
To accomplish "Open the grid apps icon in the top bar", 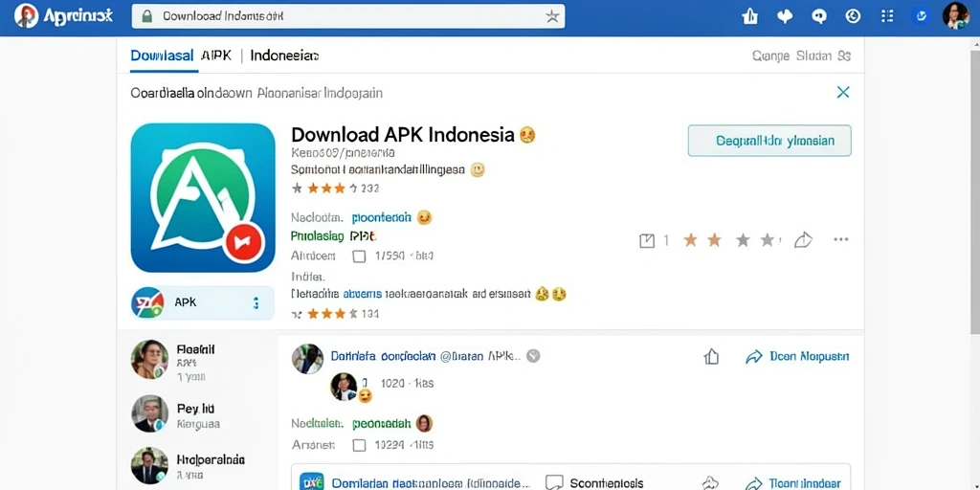I will click(887, 16).
